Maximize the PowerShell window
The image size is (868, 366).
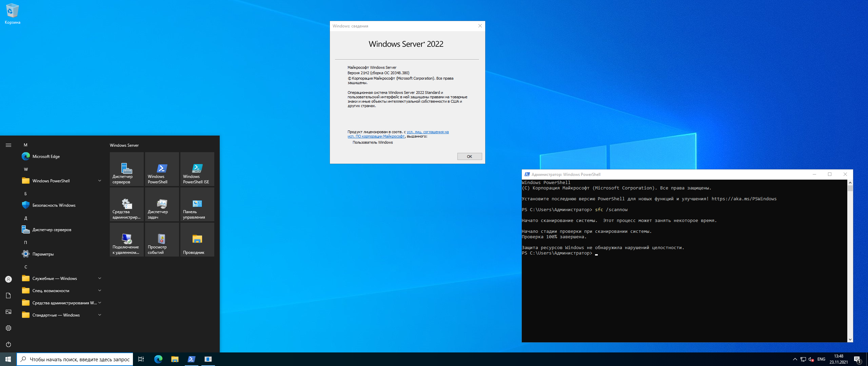830,175
